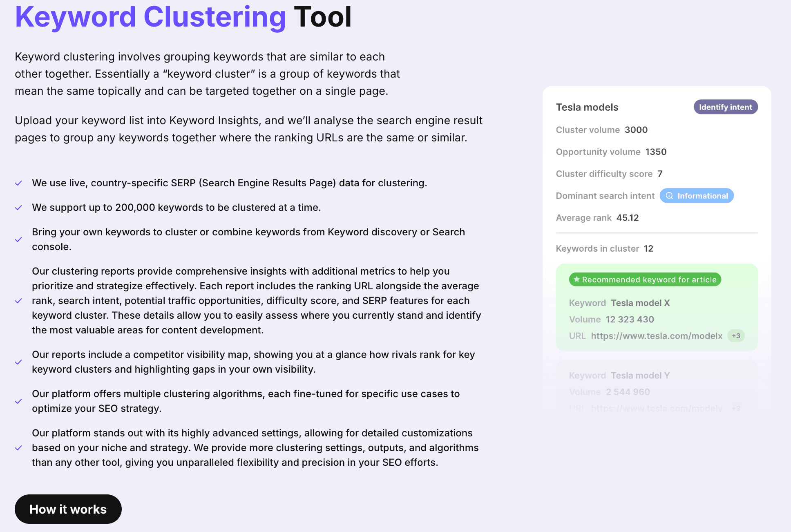Select the magnifier icon inside the Informational badge

pos(669,196)
